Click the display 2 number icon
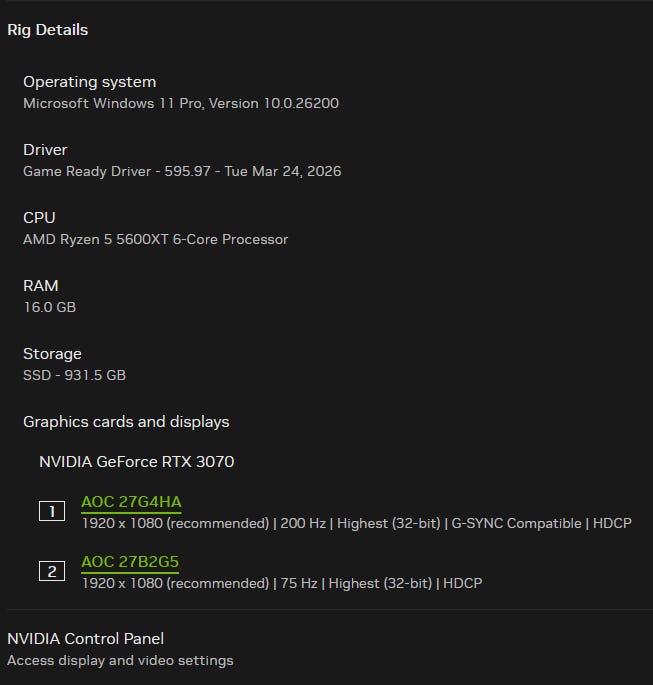This screenshot has height=685, width=653. 52,572
